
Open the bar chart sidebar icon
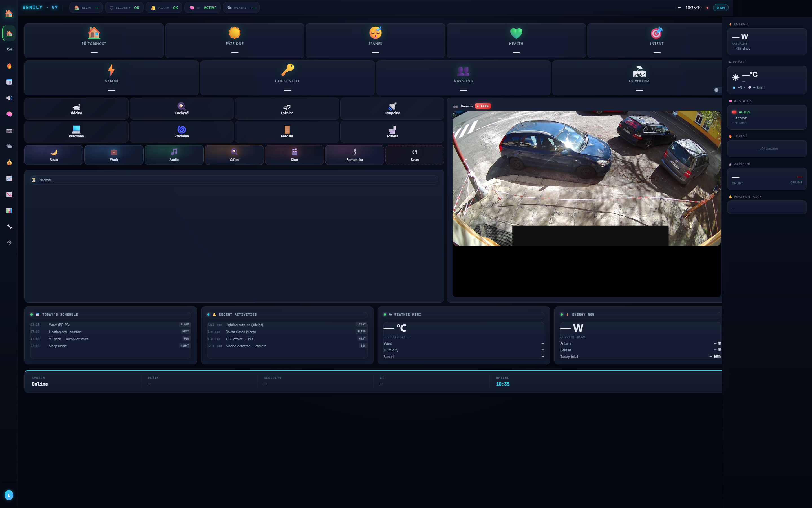(9, 211)
